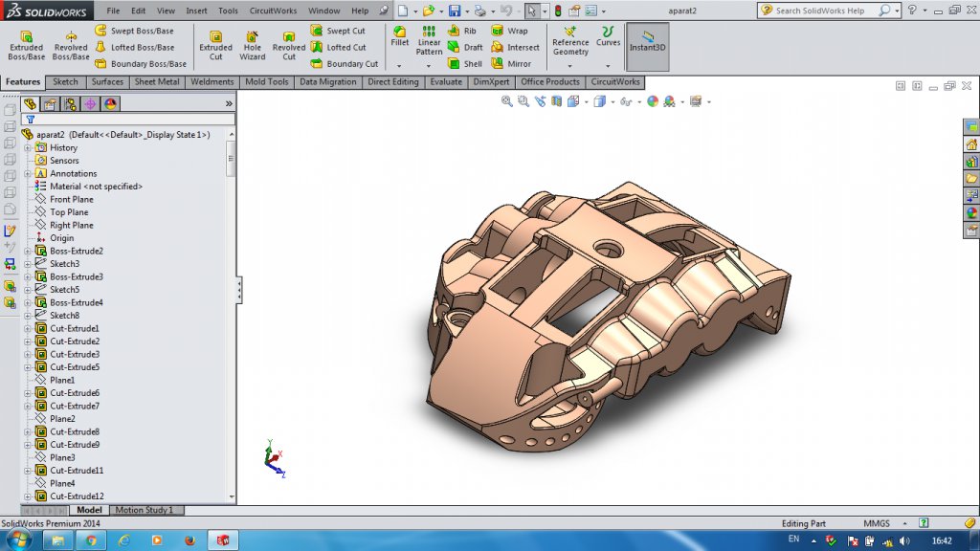This screenshot has height=551, width=980.
Task: Open the Design Library task pane icon
Action: (x=971, y=161)
